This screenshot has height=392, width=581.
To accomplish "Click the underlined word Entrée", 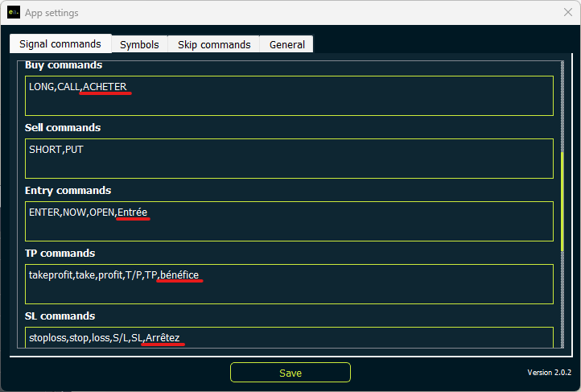I will pyautogui.click(x=133, y=212).
